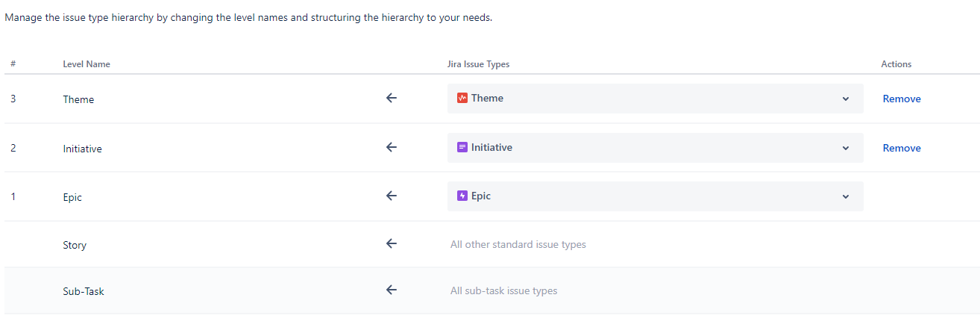Image resolution: width=980 pixels, height=336 pixels.
Task: Edit the Initiative level name
Action: [82, 149]
